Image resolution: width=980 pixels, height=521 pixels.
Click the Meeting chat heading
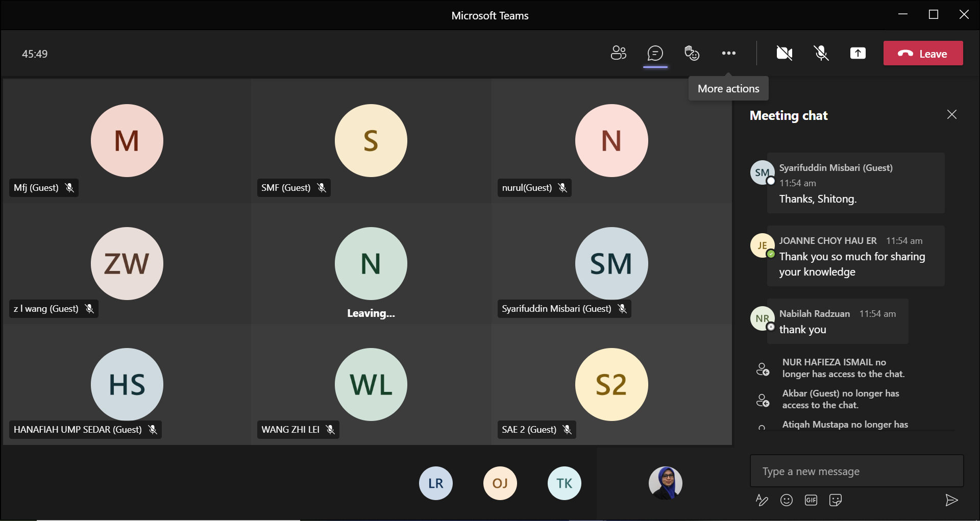789,116
